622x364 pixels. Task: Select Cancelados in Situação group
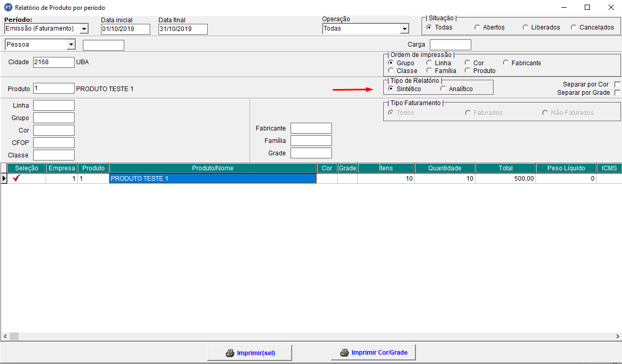click(573, 27)
